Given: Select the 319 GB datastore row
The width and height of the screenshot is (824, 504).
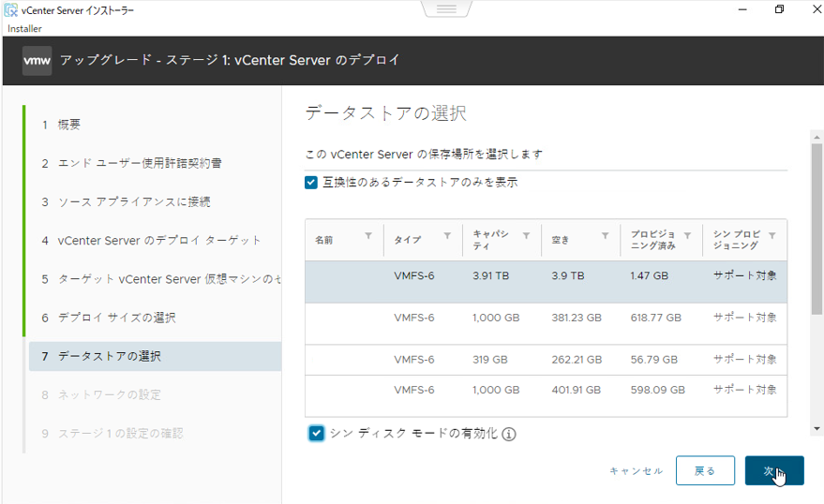Looking at the screenshot, I should pos(546,359).
